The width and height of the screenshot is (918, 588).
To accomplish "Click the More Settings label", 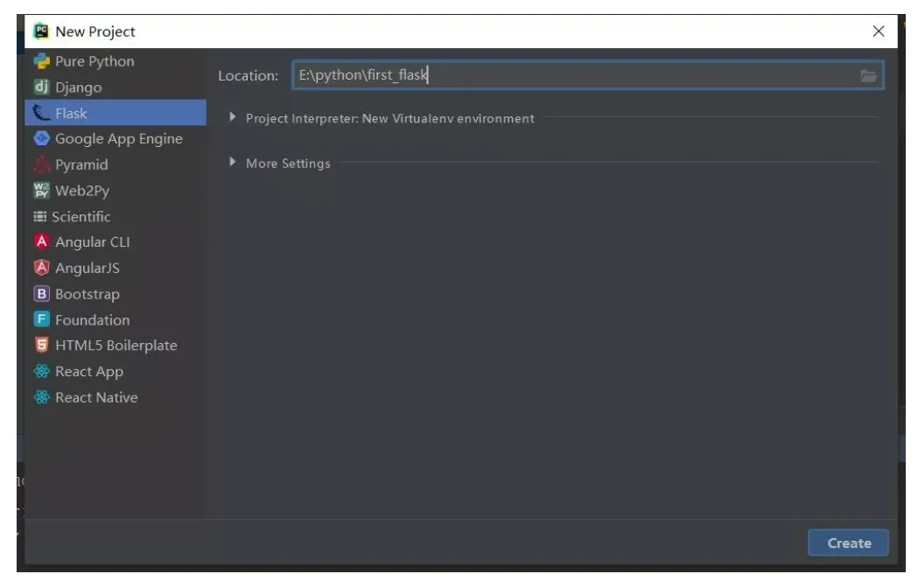I will coord(288,164).
